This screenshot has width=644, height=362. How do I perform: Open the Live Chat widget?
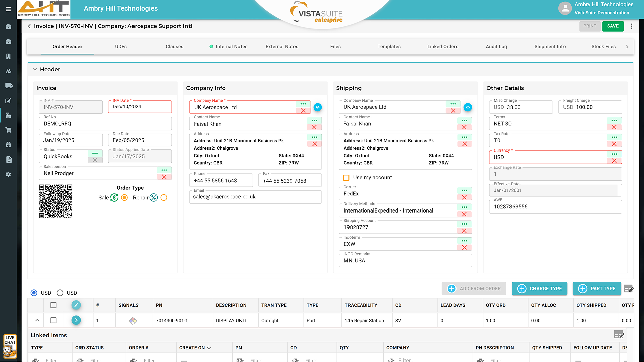(10, 346)
